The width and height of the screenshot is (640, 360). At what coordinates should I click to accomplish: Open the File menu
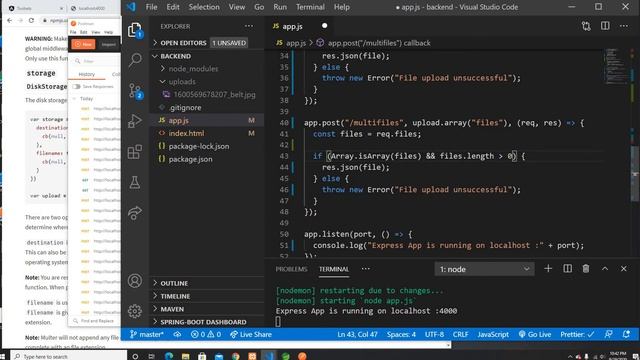tap(151, 7)
